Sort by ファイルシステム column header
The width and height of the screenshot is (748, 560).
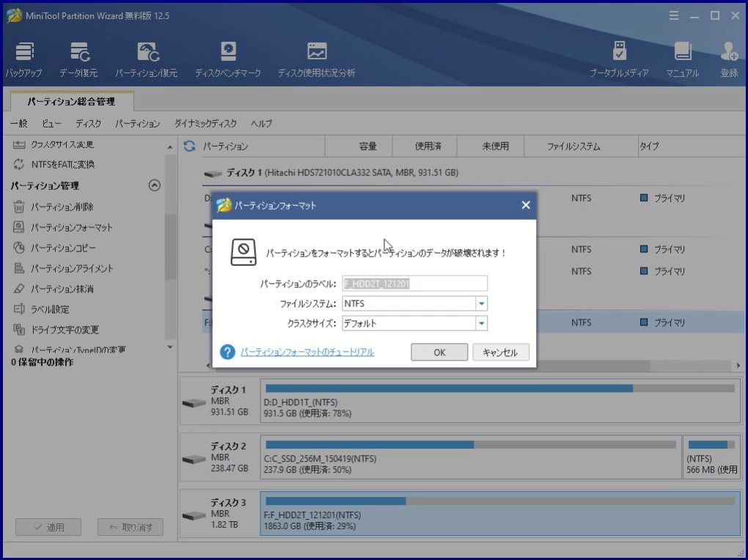click(x=581, y=146)
